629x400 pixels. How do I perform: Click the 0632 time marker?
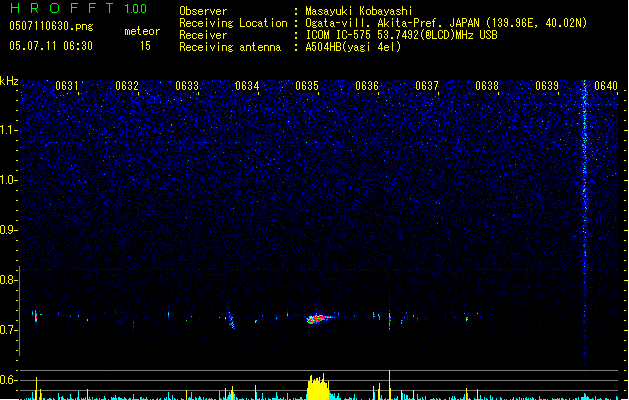tap(127, 85)
